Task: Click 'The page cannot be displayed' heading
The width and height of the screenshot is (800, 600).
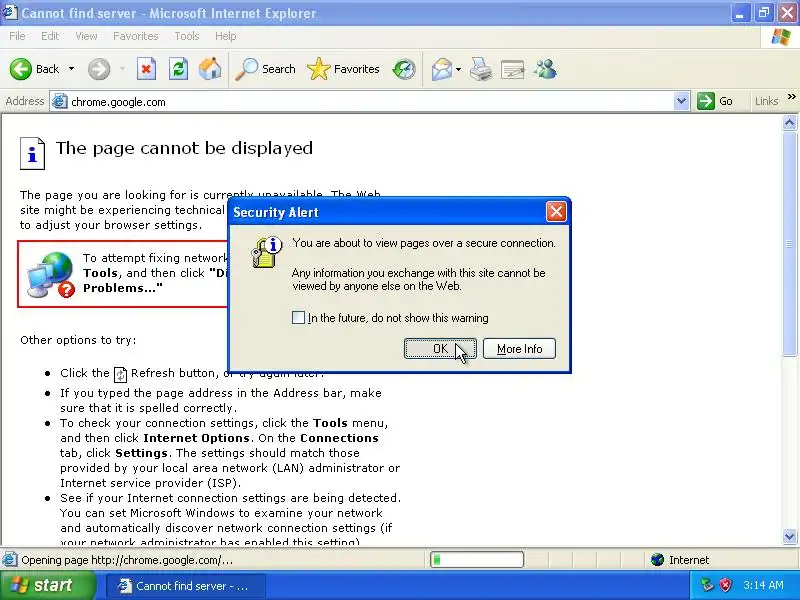Action: [x=184, y=148]
